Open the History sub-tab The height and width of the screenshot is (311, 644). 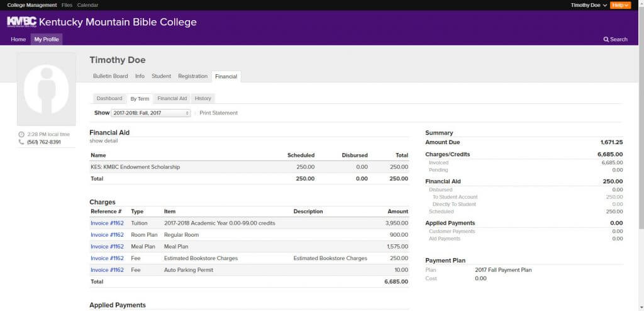(203, 99)
